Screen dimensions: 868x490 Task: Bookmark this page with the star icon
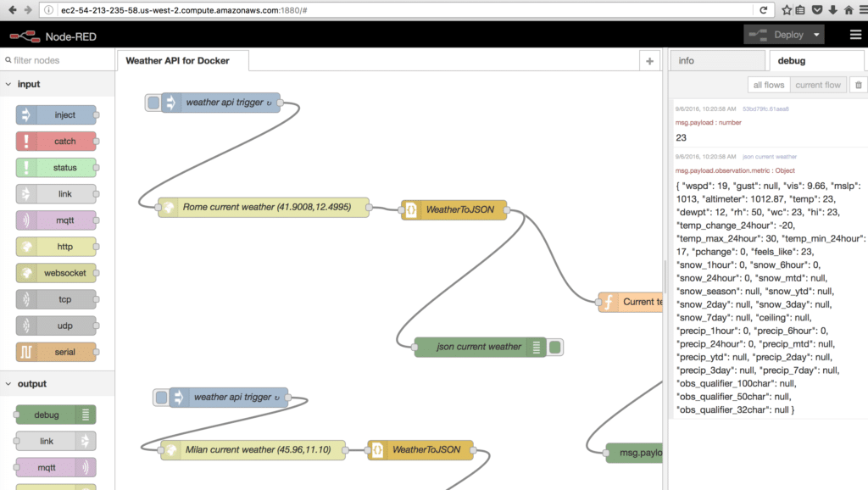tap(787, 10)
